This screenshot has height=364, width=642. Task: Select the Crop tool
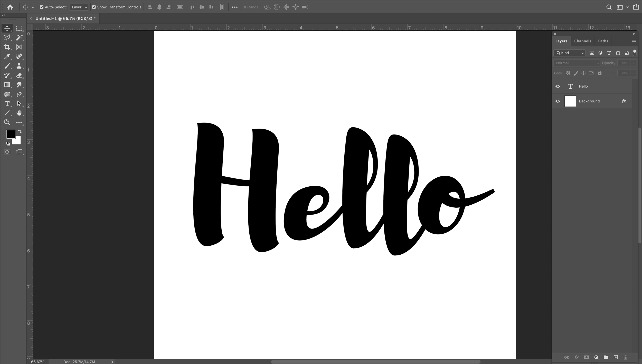(7, 47)
